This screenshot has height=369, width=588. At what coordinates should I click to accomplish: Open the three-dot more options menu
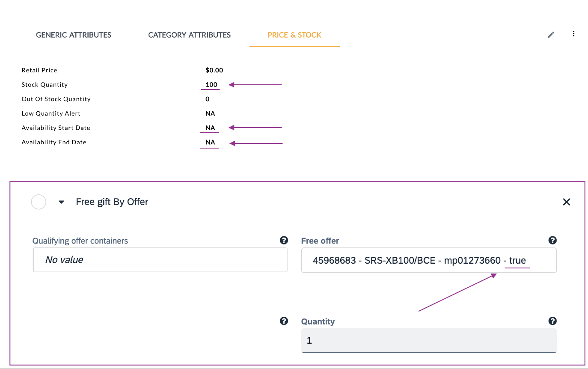pos(573,34)
